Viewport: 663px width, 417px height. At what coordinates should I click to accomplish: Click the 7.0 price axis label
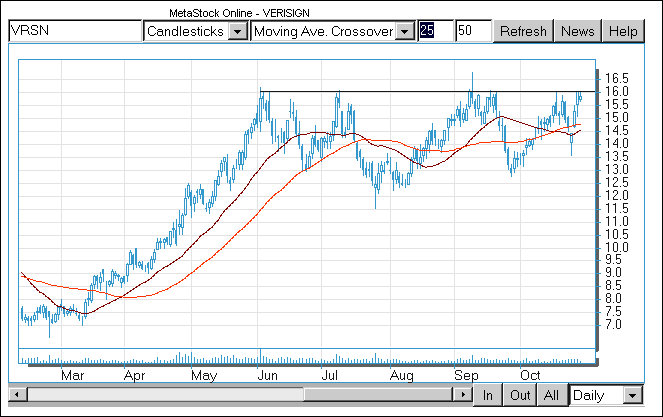(613, 325)
